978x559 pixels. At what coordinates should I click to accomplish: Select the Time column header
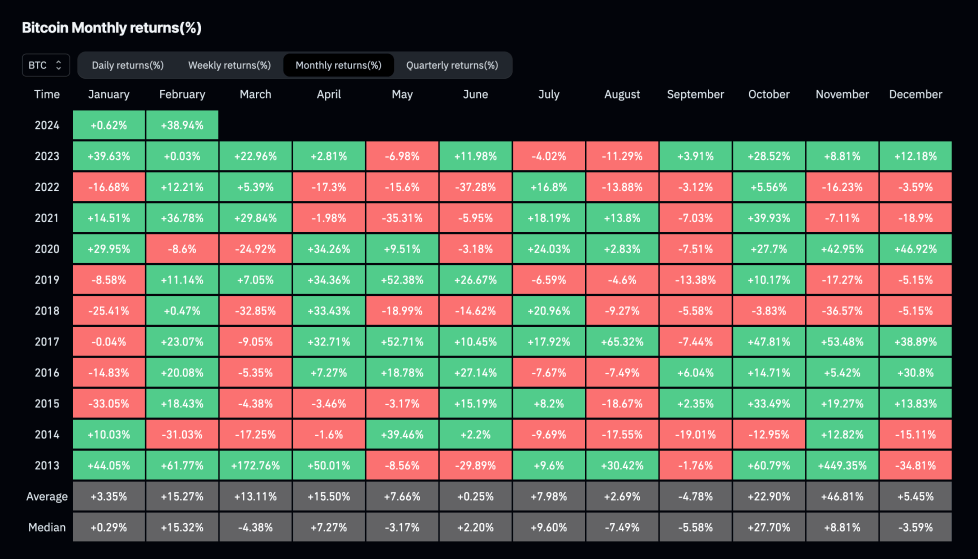pyautogui.click(x=47, y=94)
